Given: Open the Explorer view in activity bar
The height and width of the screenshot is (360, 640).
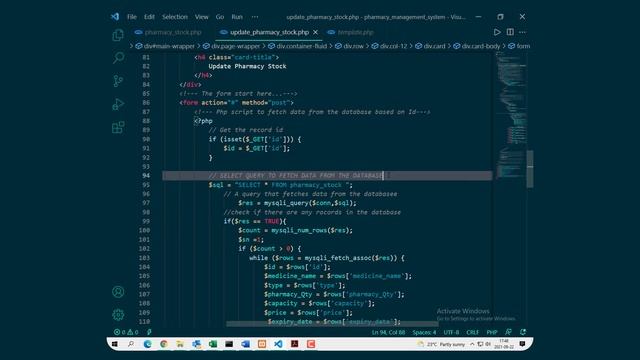Looking at the screenshot, I should [118, 36].
